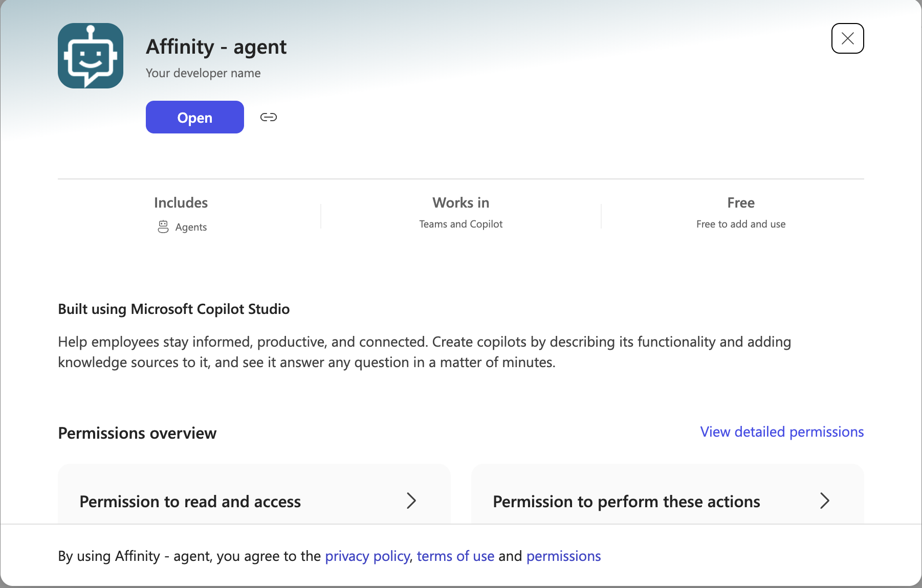Expand Permission to read and access chevron
This screenshot has height=588, width=922.
tap(411, 501)
